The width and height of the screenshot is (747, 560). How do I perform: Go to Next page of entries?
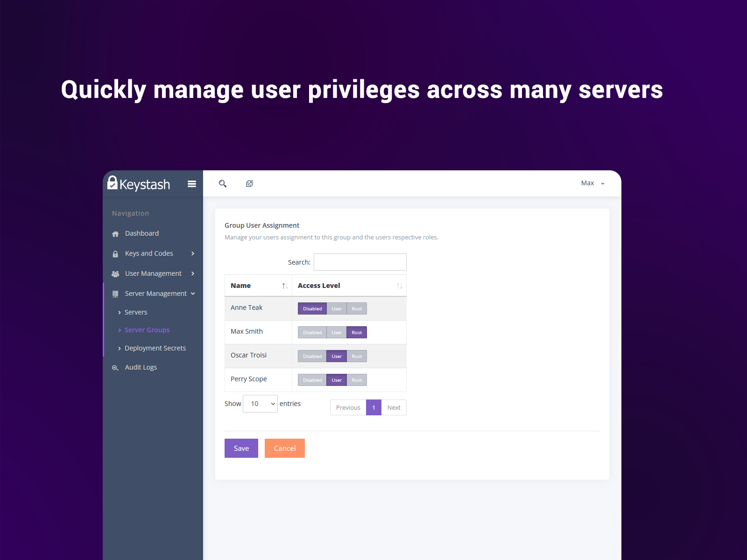point(394,407)
